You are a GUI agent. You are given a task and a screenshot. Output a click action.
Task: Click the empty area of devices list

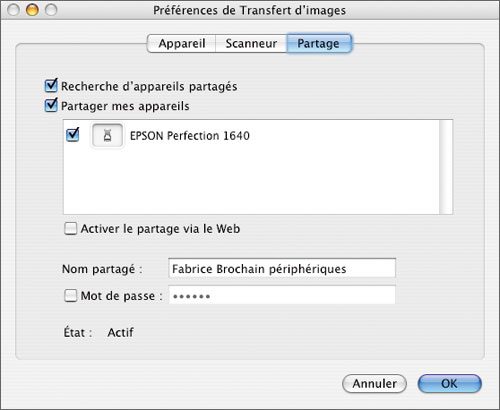click(251, 182)
